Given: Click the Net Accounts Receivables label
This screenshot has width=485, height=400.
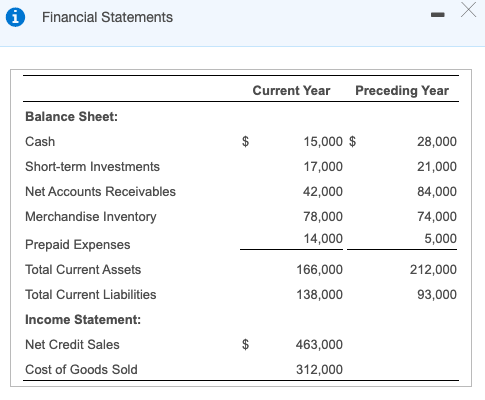Looking at the screenshot, I should (x=100, y=192).
